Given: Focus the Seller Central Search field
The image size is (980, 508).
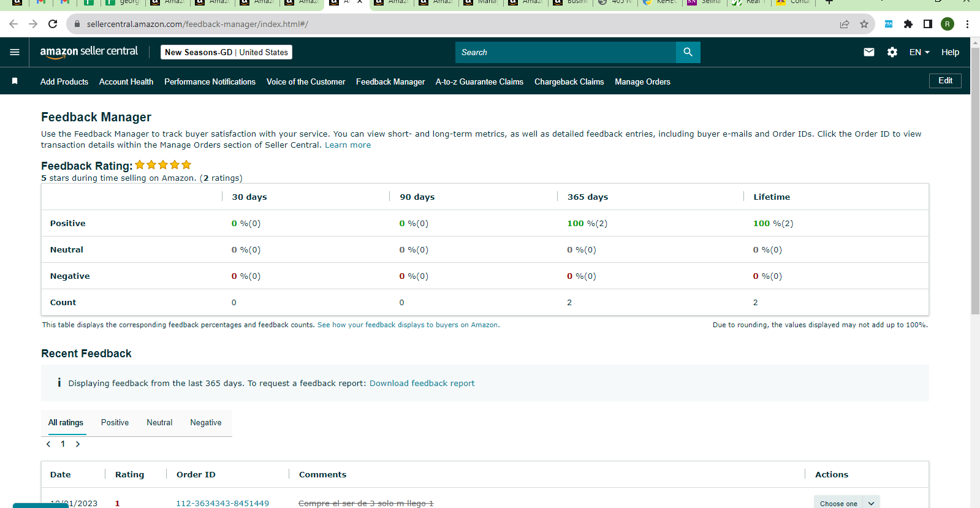Looking at the screenshot, I should (565, 52).
